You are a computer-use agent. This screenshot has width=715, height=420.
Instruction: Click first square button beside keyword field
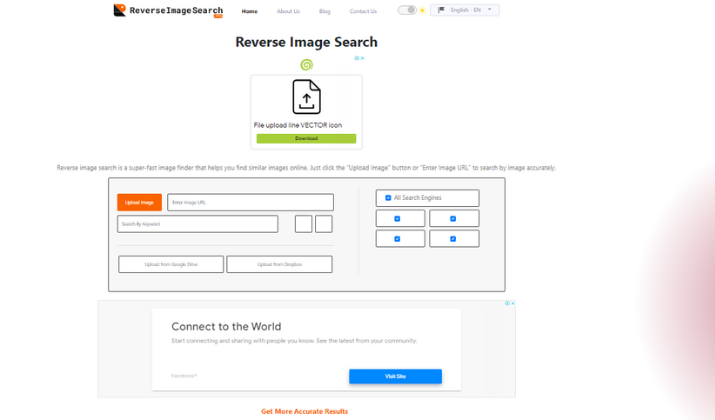point(304,224)
